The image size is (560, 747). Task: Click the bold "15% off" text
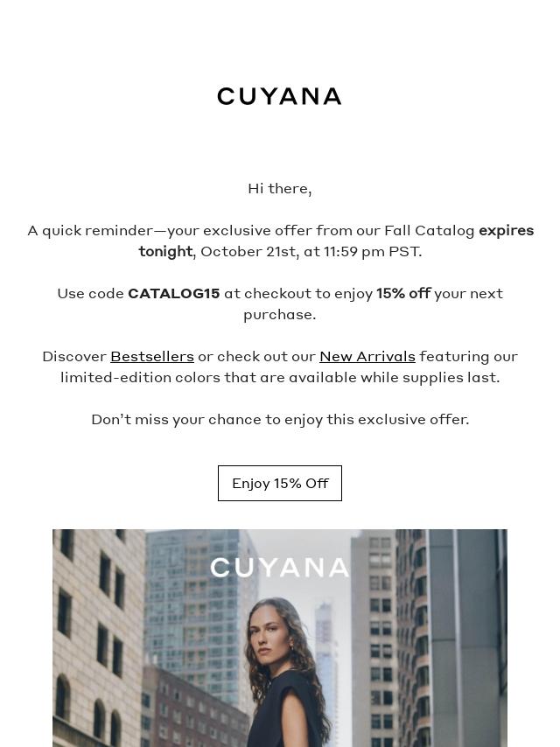pyautogui.click(x=403, y=293)
